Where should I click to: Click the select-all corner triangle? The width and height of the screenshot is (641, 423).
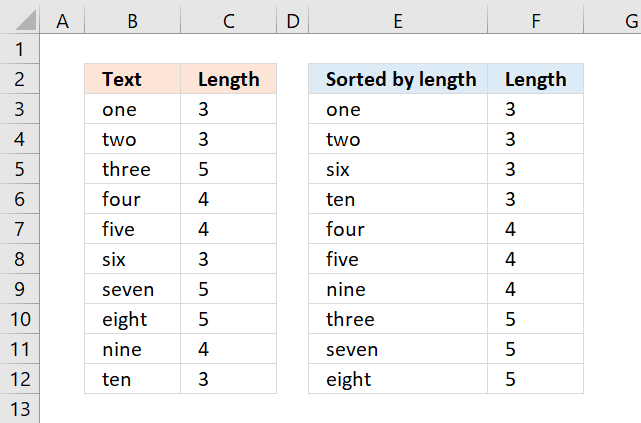click(x=25, y=20)
